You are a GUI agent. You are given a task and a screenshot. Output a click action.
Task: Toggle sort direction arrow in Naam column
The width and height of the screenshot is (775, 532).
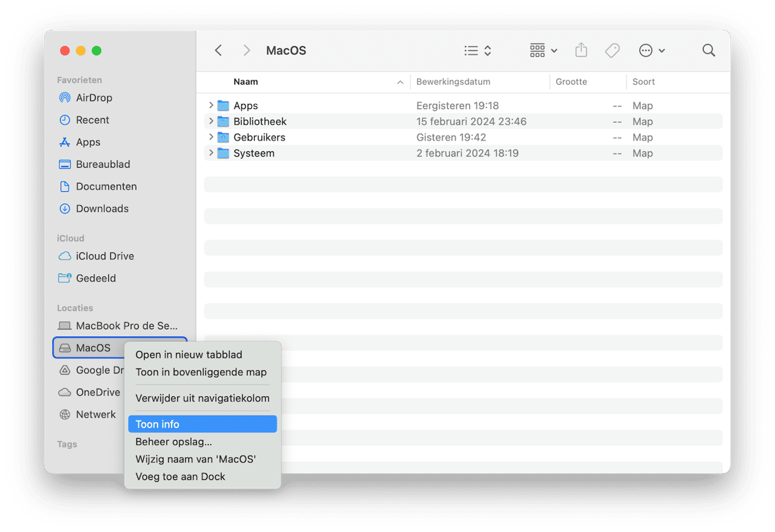(400, 82)
